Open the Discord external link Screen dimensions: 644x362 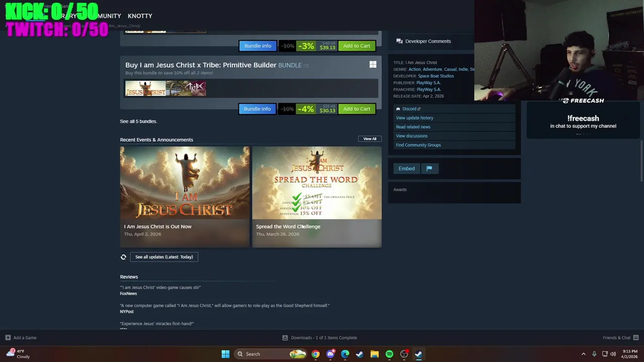(411, 109)
